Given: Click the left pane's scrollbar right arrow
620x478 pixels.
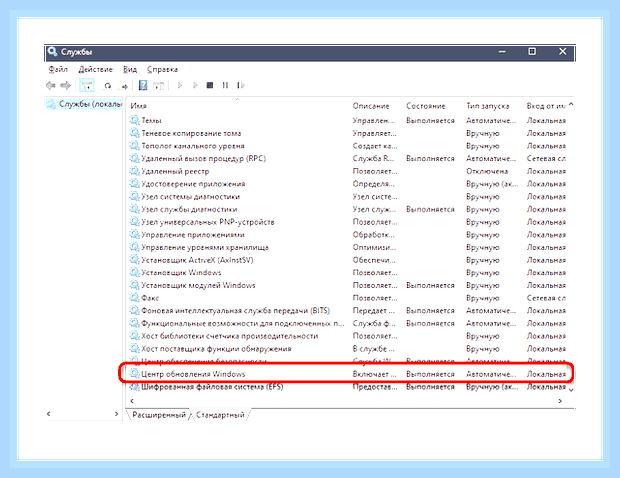Looking at the screenshot, I should [116, 414].
